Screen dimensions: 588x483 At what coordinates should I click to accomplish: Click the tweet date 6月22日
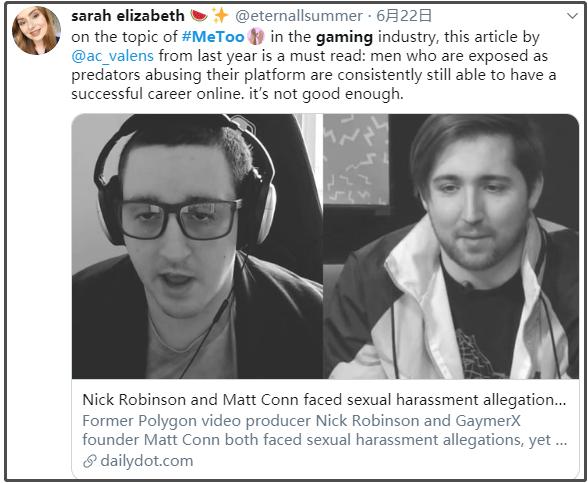[x=404, y=16]
